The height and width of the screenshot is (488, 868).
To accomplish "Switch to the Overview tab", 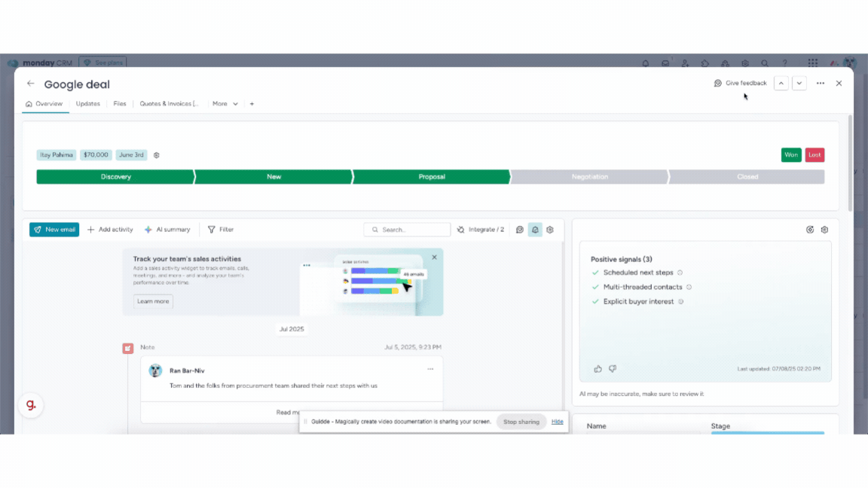I will pyautogui.click(x=44, y=103).
